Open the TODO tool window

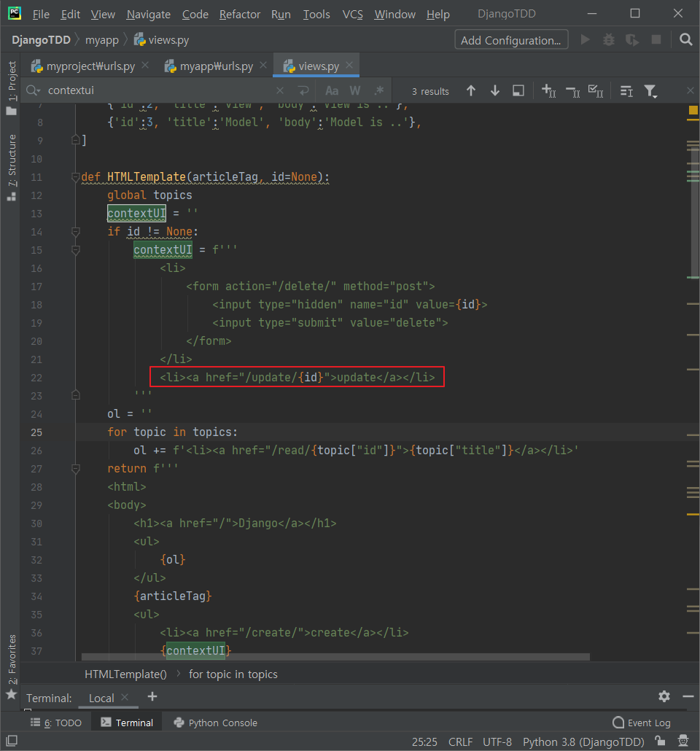coord(56,723)
